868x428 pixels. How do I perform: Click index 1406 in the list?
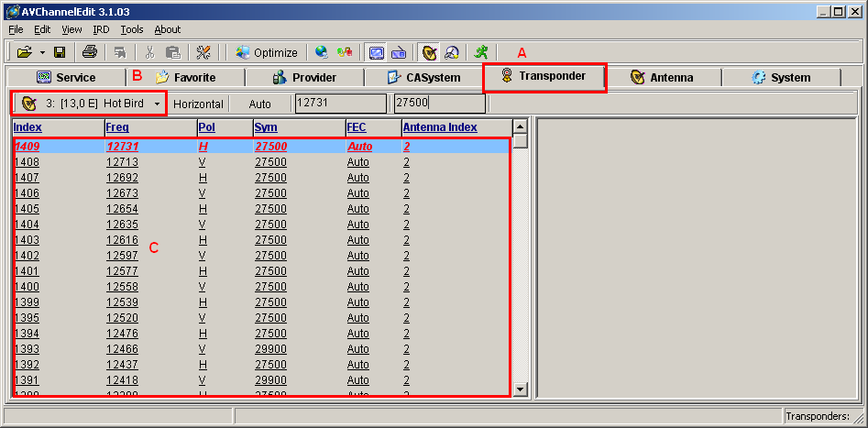[x=27, y=193]
